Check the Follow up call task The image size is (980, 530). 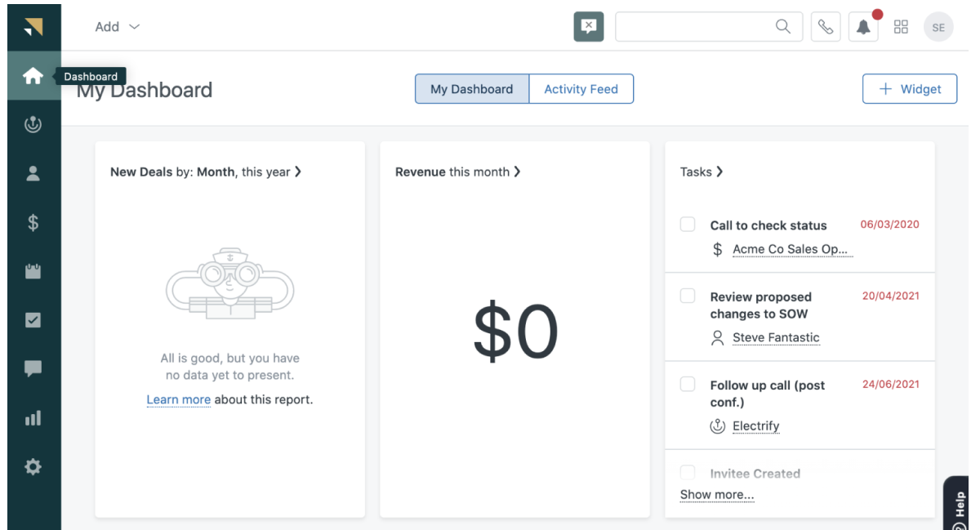688,384
